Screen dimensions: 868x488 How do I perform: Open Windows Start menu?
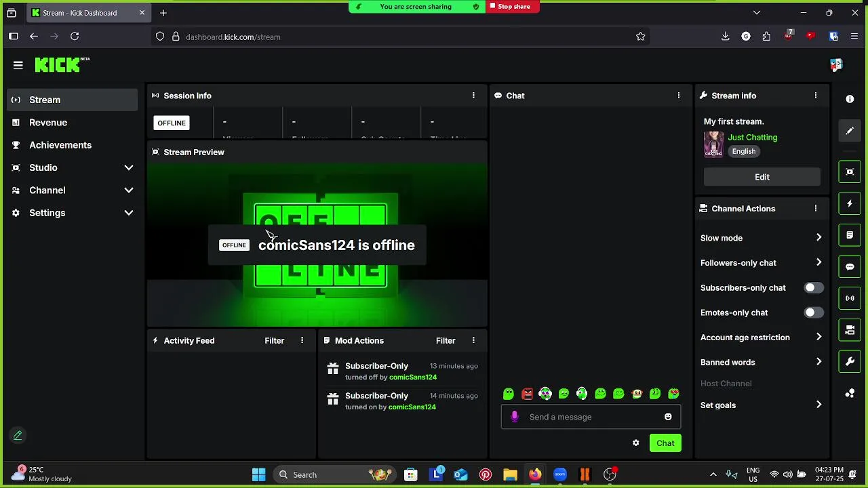(259, 475)
